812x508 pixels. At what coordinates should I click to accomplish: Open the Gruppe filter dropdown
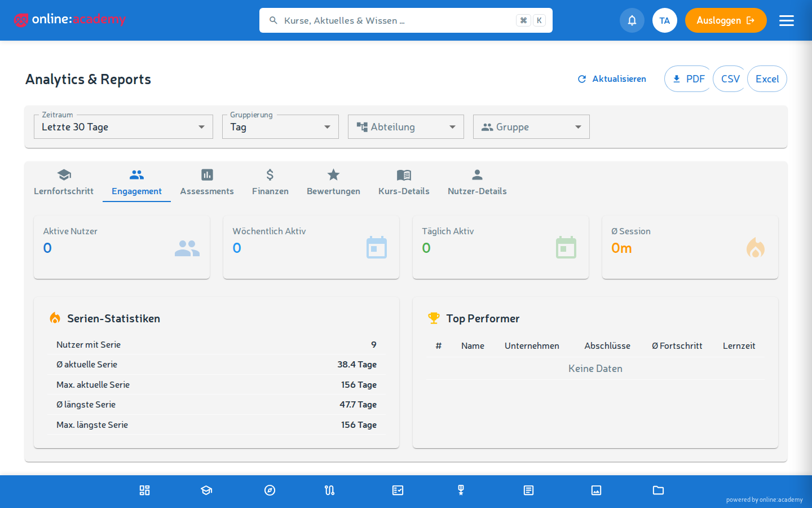point(531,127)
